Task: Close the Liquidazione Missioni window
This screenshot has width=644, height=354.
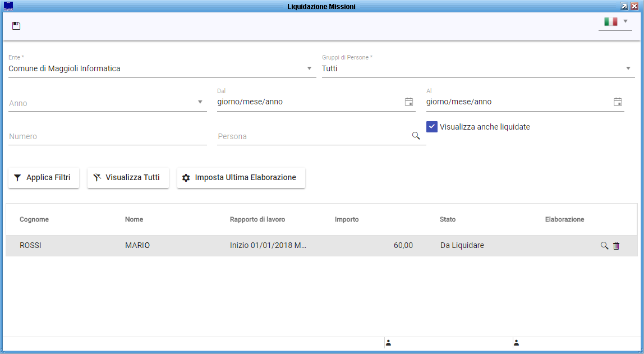Action: tap(634, 6)
